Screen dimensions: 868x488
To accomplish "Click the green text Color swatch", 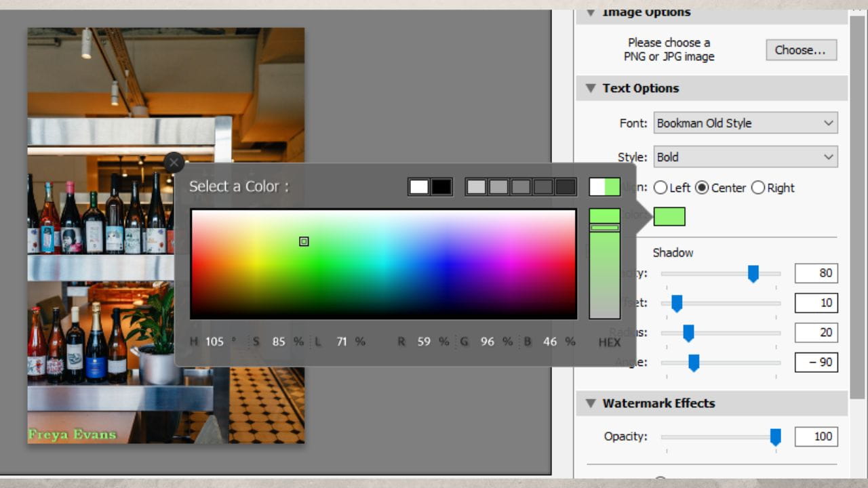I will point(669,217).
